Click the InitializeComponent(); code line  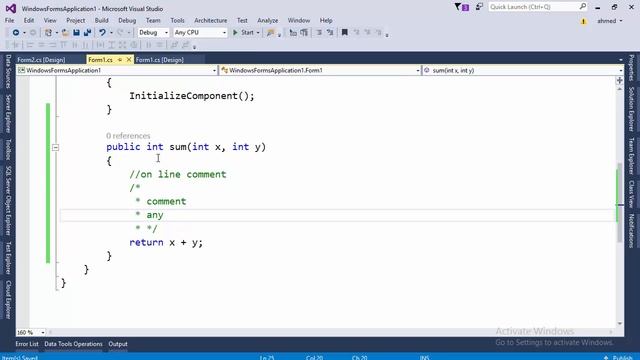[192, 96]
